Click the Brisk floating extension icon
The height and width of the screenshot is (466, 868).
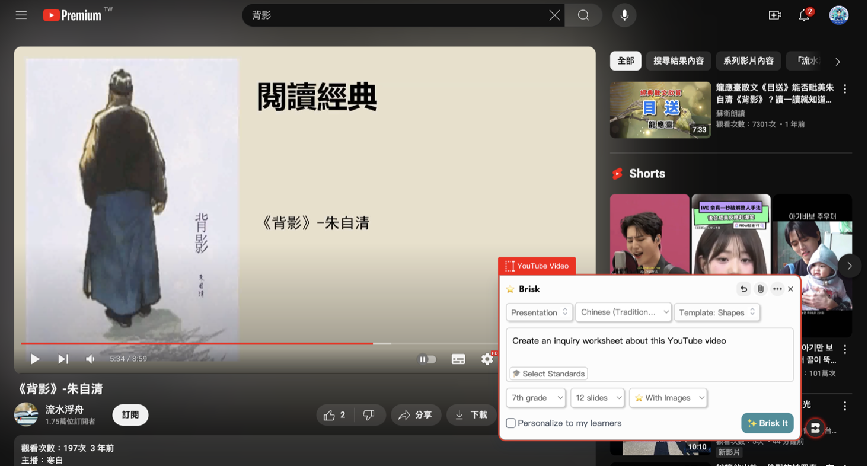[815, 427]
